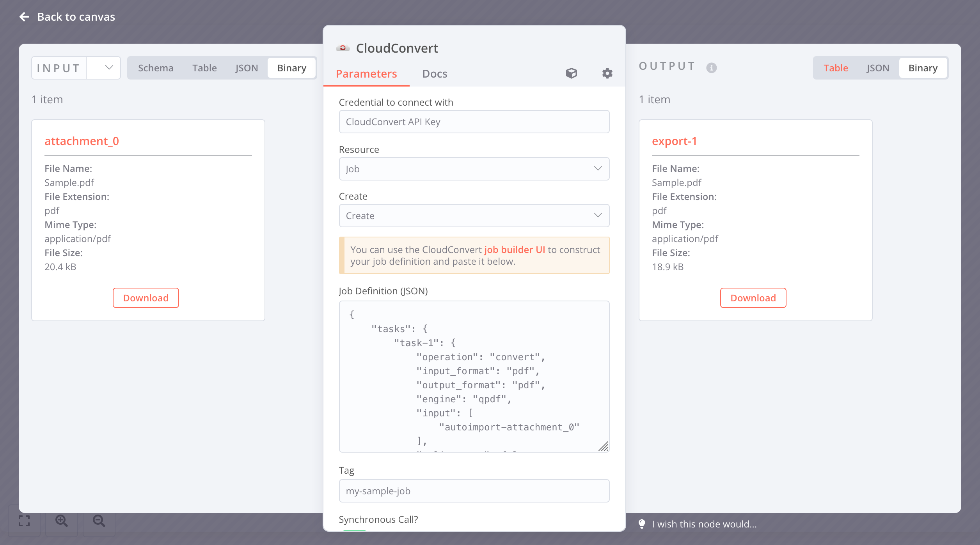Open node settings gear icon
The height and width of the screenshot is (545, 980).
point(607,73)
